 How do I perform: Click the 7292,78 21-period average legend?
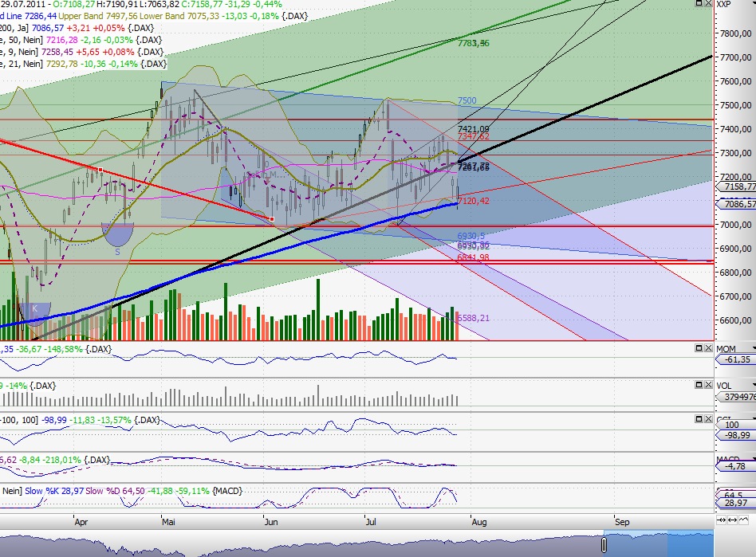click(61, 64)
